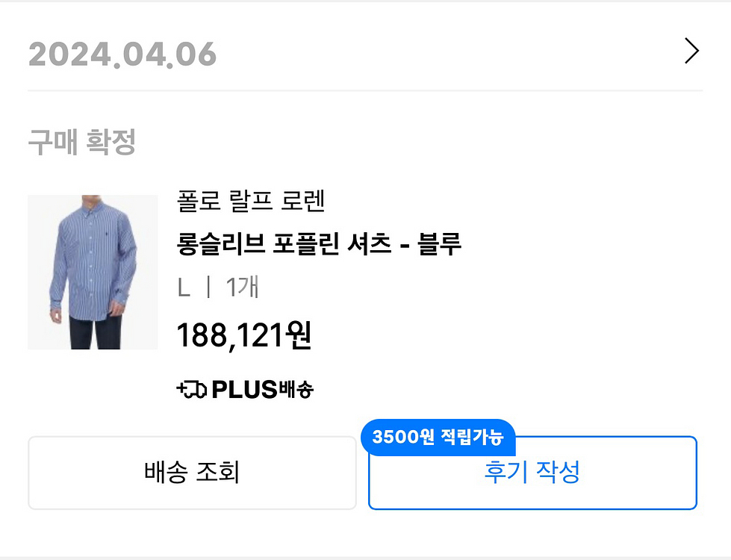Screen dimensions: 731x560
Task: Tap the plus sign on the truck icon
Action: tap(181, 389)
